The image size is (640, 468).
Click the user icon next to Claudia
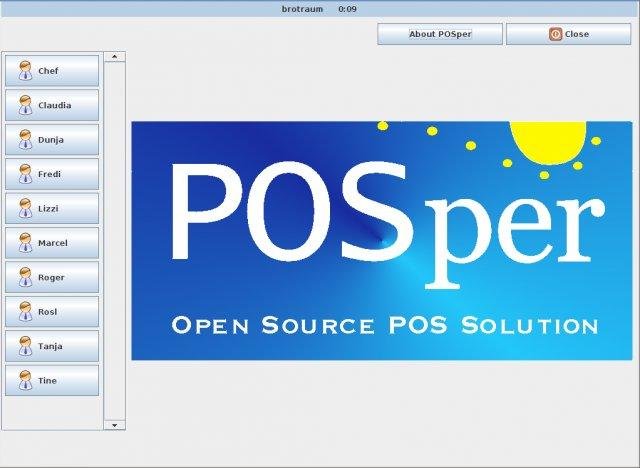(x=25, y=105)
